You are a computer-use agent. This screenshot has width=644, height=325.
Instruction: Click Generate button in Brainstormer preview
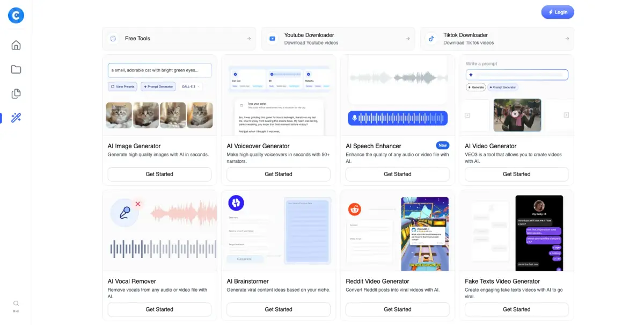pyautogui.click(x=244, y=259)
